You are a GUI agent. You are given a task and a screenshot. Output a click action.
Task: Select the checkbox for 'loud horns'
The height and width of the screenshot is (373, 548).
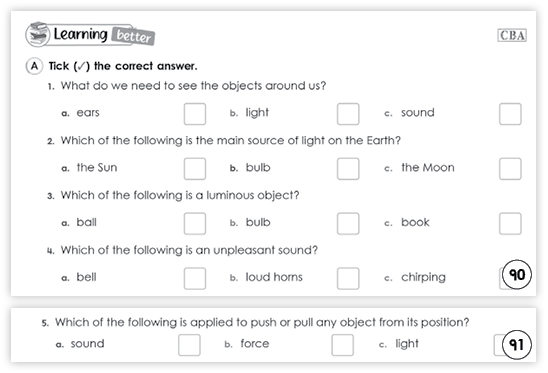coord(348,279)
